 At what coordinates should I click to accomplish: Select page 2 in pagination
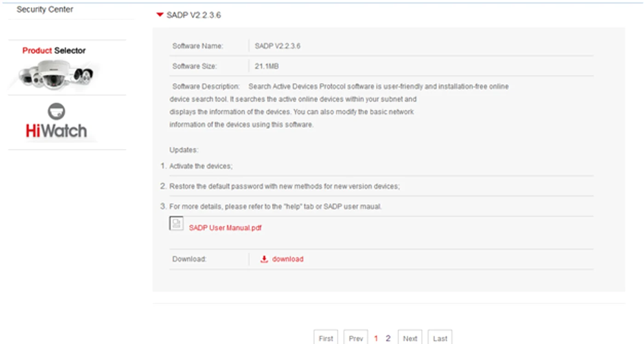point(388,338)
